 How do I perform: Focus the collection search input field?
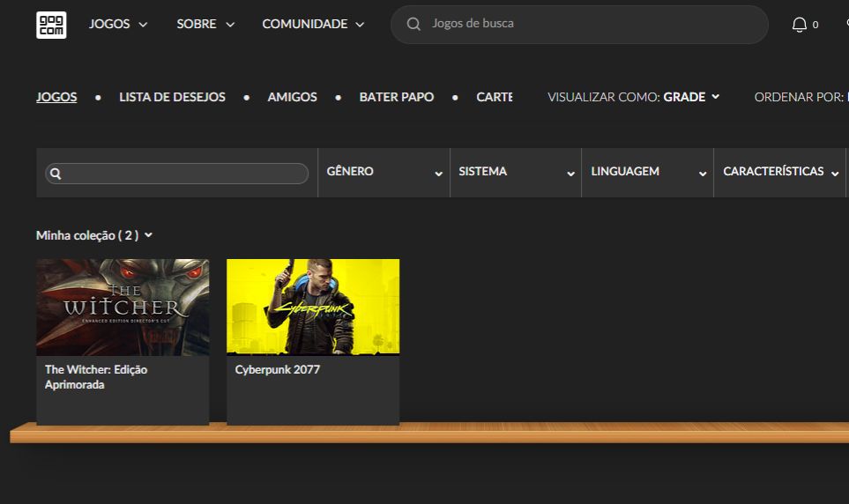(177, 174)
